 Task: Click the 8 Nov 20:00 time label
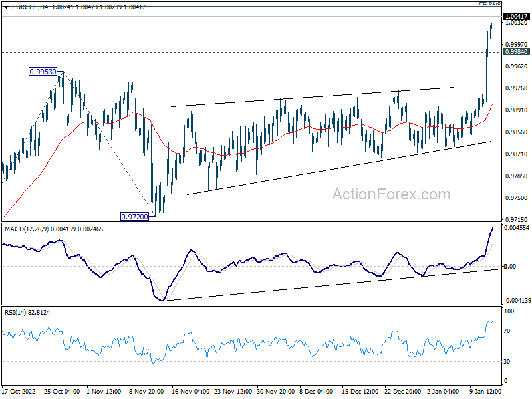pos(146,391)
